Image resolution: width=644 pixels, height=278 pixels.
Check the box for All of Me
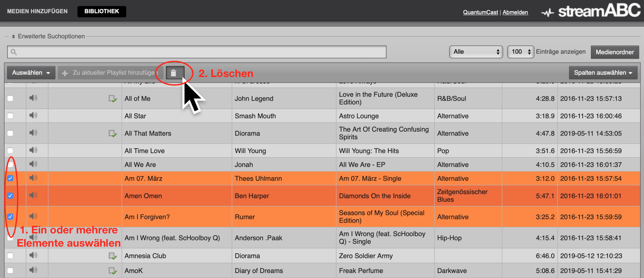point(10,98)
